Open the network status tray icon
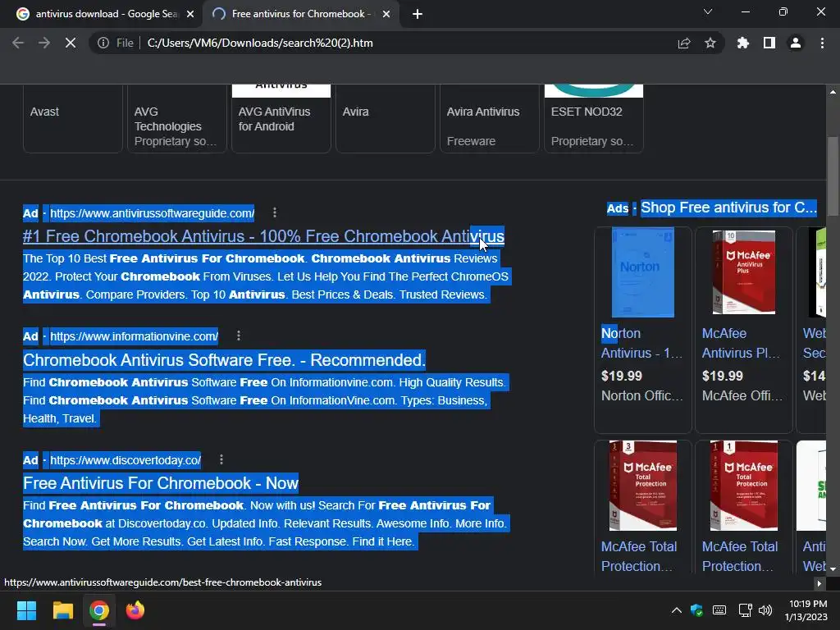 click(745, 610)
